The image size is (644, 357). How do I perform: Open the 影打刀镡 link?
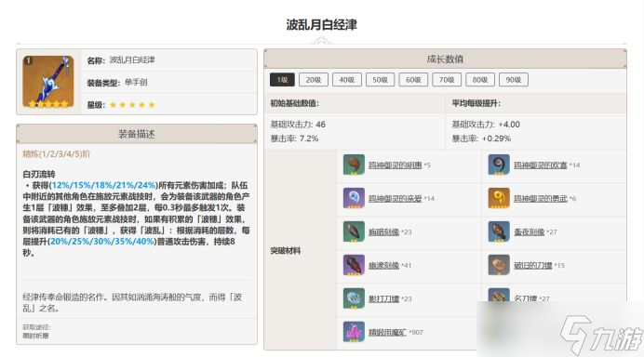pos(384,299)
